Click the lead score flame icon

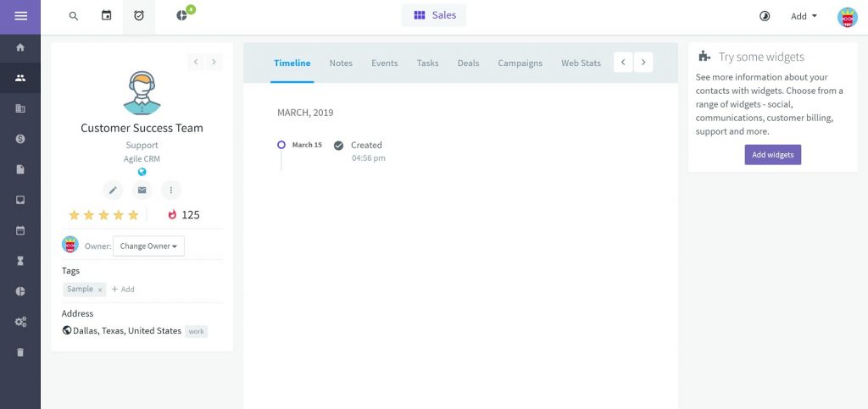pyautogui.click(x=172, y=214)
